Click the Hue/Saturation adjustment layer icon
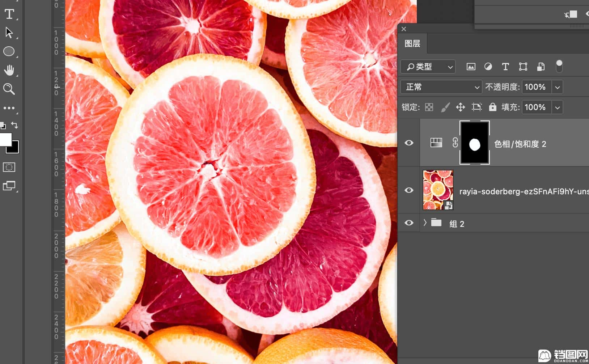 coord(436,143)
